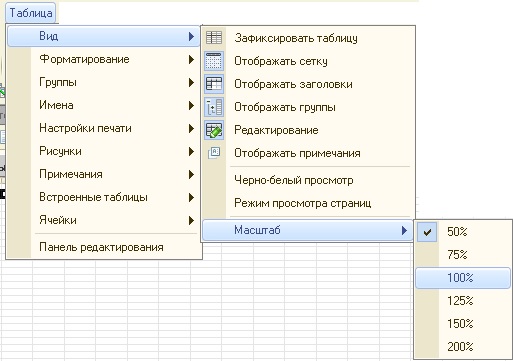
Task: Expand arrow next to Рисунки
Action: coord(191,151)
